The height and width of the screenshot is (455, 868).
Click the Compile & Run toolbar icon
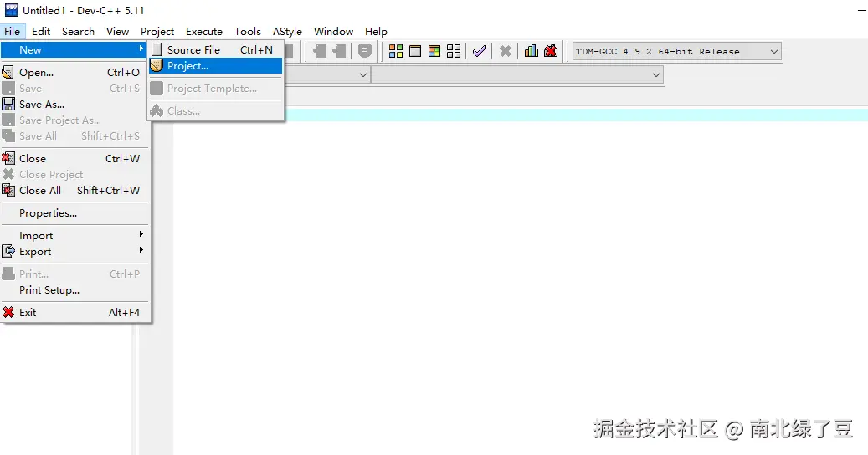click(434, 51)
